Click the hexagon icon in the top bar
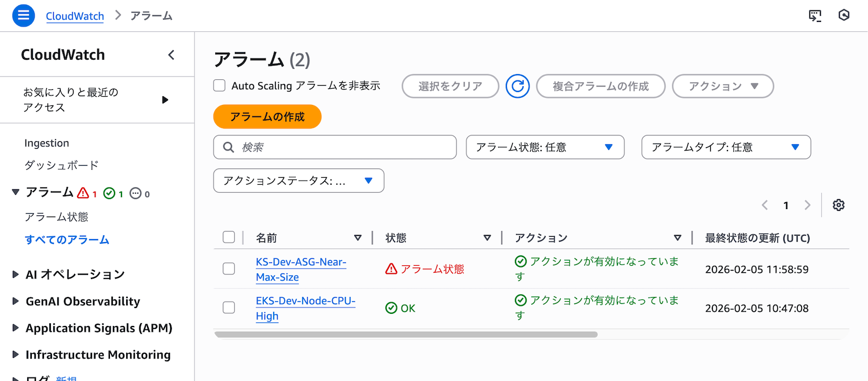Viewport: 868px width, 381px height. (x=844, y=16)
